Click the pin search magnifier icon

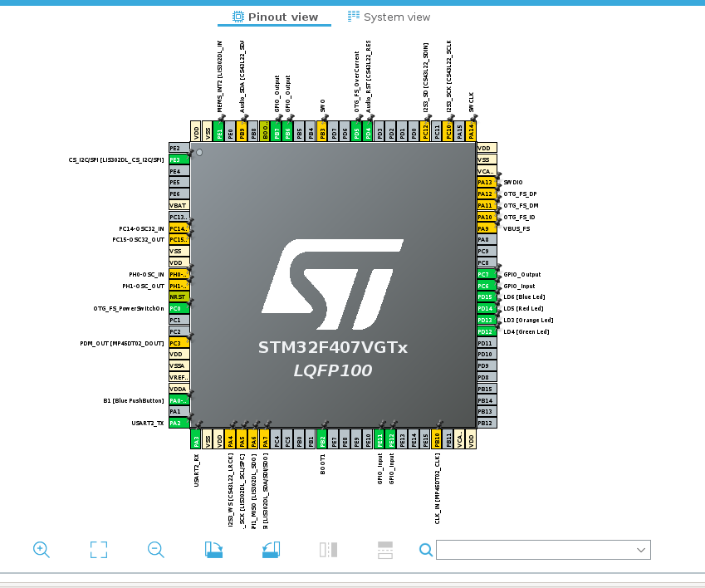tap(426, 550)
